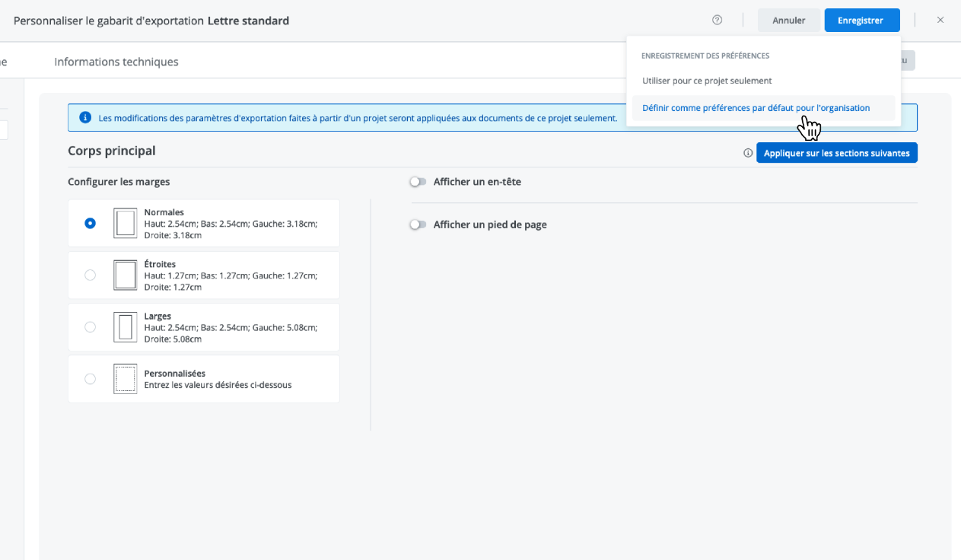This screenshot has width=961, height=560.
Task: Close the export template dialog
Action: tap(940, 21)
